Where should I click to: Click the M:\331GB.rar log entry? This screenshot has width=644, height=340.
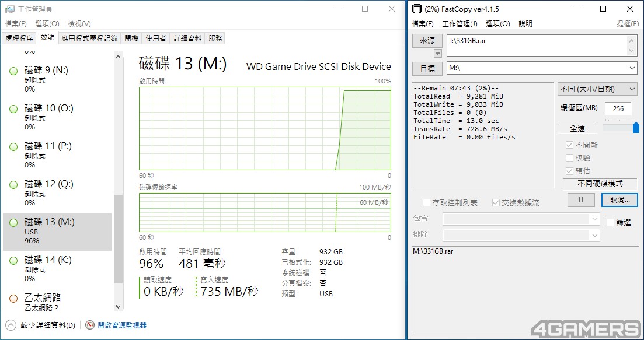pyautogui.click(x=433, y=251)
